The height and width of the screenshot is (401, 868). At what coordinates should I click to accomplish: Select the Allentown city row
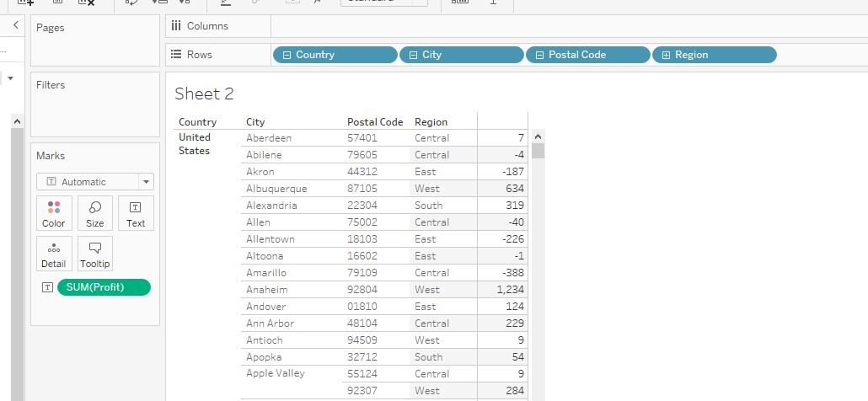[x=271, y=239]
